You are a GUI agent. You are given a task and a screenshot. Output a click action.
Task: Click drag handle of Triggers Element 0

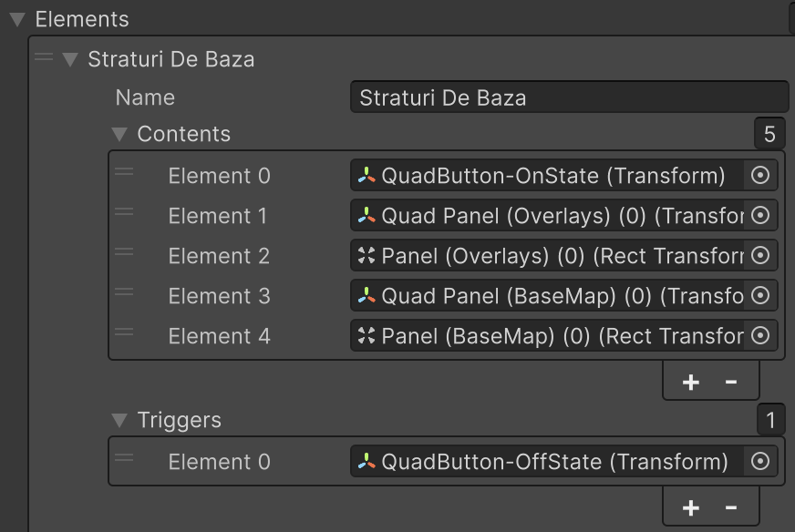124,459
